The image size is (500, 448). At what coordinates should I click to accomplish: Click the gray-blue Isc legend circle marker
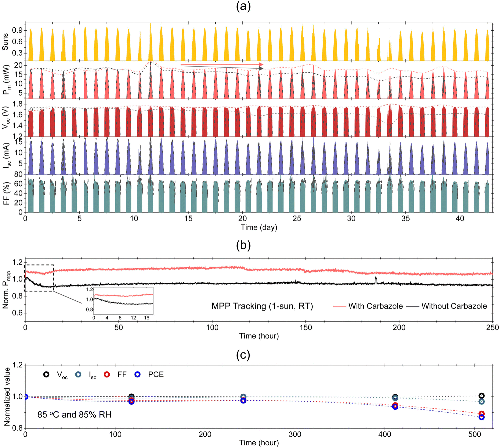pyautogui.click(x=78, y=374)
